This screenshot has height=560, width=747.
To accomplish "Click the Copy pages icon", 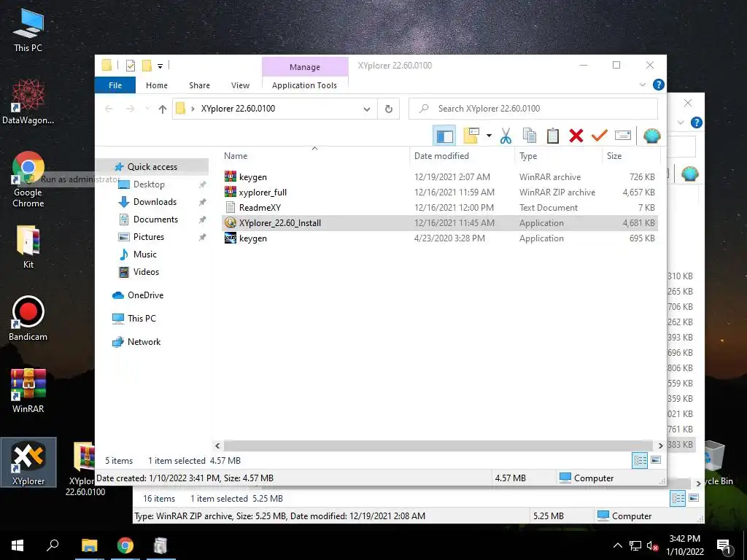I will (530, 136).
